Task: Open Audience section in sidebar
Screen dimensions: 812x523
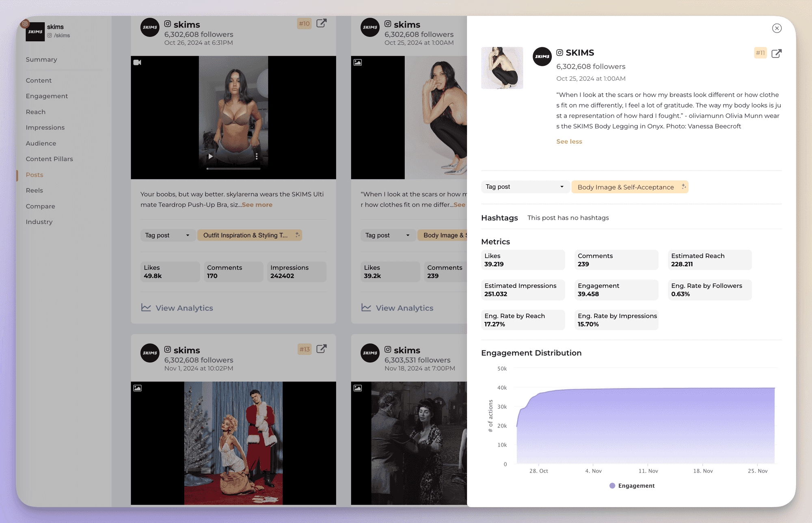Action: pos(41,143)
